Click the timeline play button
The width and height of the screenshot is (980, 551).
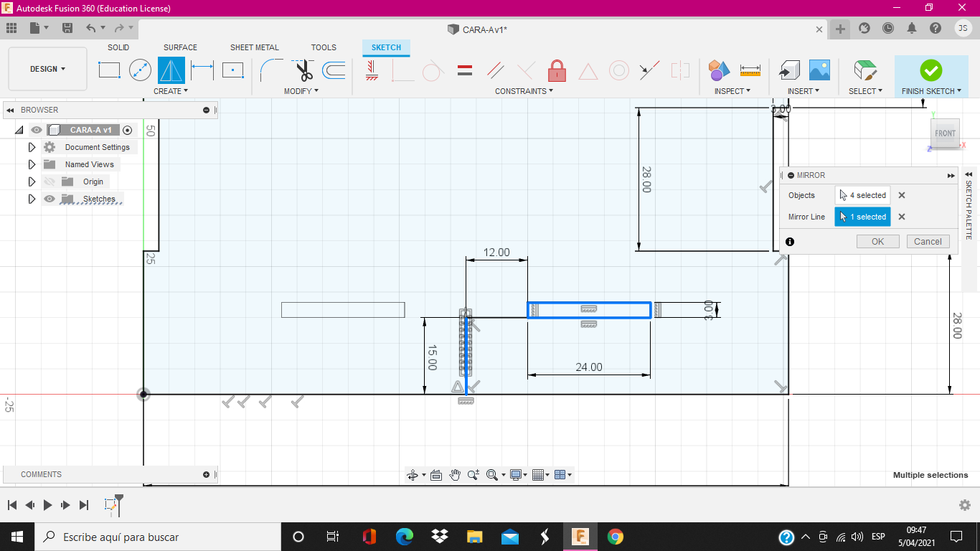47,505
